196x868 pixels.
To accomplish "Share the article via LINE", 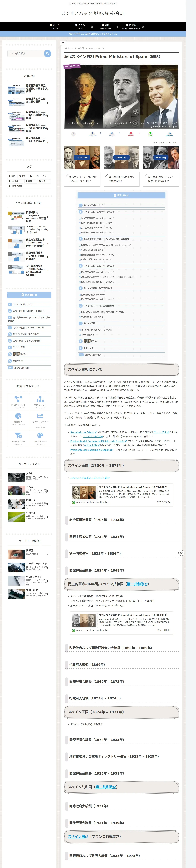I will click(151, 134).
